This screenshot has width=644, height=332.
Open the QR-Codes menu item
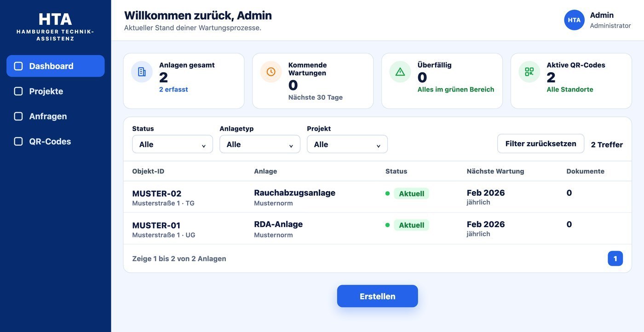[55, 142]
